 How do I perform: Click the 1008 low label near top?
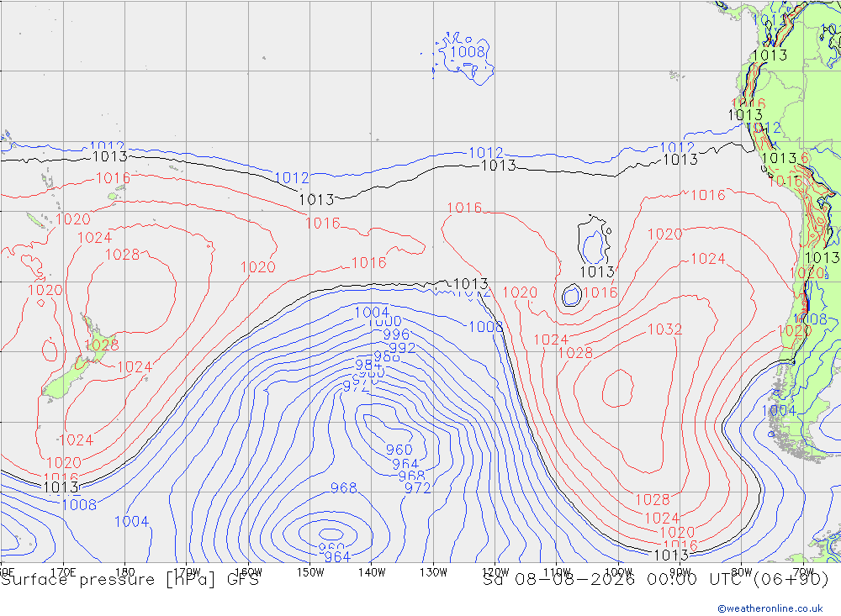click(x=467, y=52)
